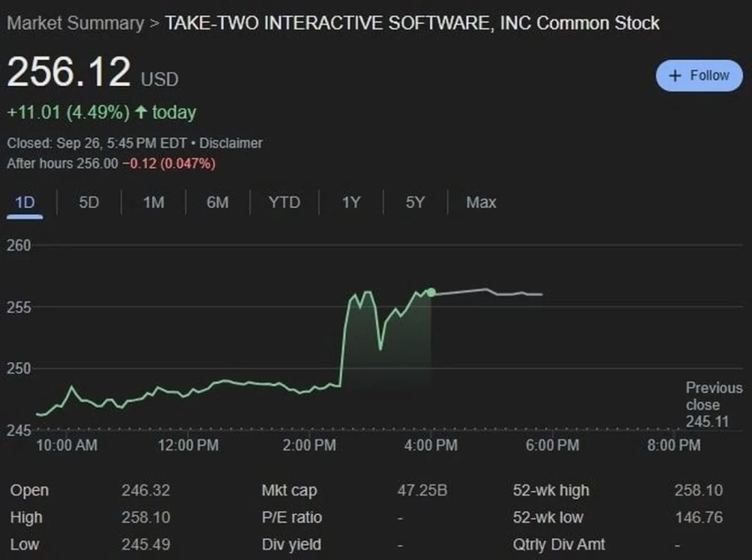Click the After hours 256.00 price line
This screenshot has height=560, width=752.
click(x=111, y=163)
